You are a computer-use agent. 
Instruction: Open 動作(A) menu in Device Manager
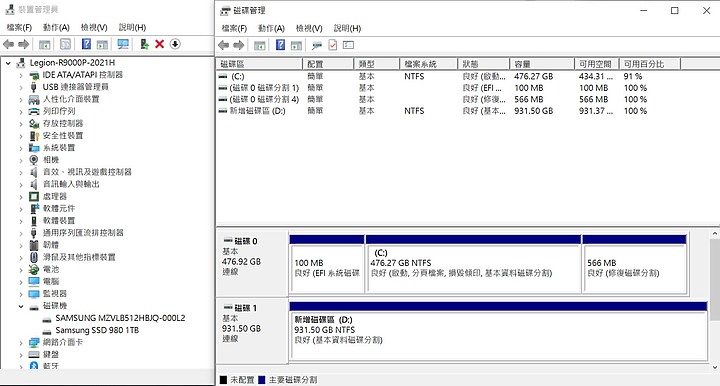coord(56,28)
